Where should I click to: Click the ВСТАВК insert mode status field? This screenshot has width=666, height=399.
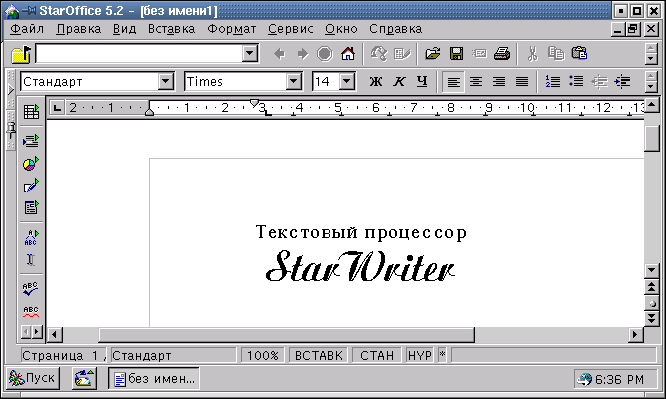pyautogui.click(x=319, y=355)
